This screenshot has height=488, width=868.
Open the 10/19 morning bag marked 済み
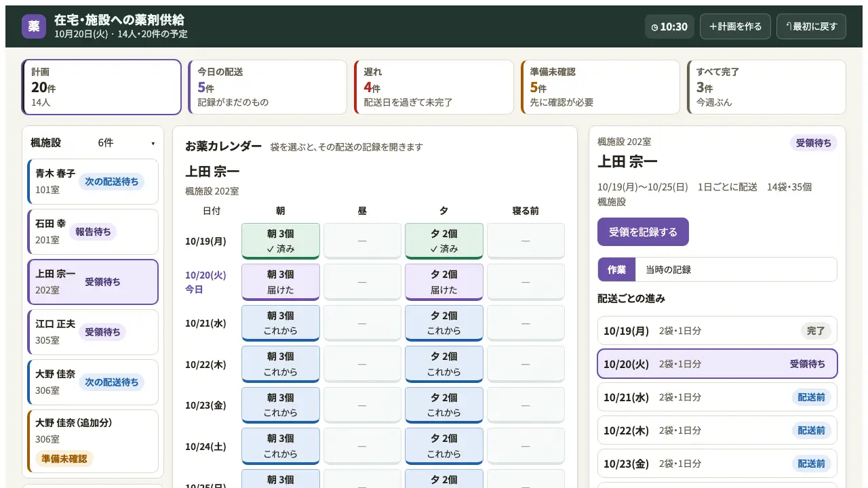281,241
